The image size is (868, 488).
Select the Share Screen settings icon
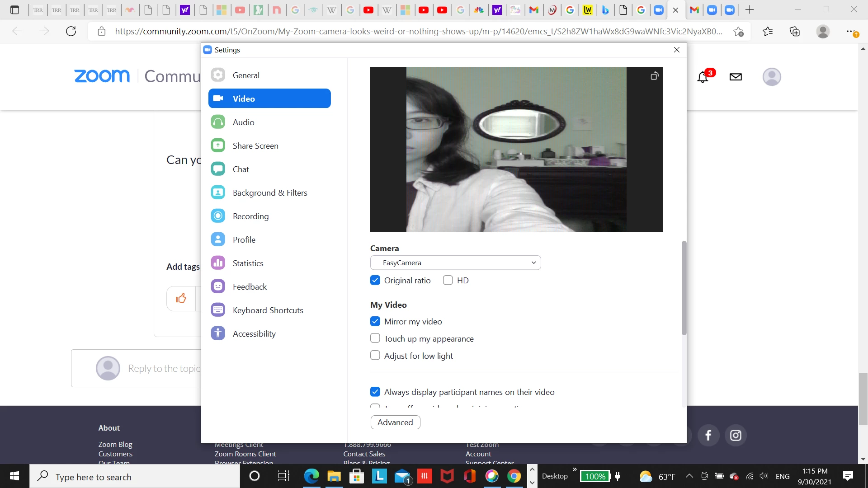coord(218,145)
